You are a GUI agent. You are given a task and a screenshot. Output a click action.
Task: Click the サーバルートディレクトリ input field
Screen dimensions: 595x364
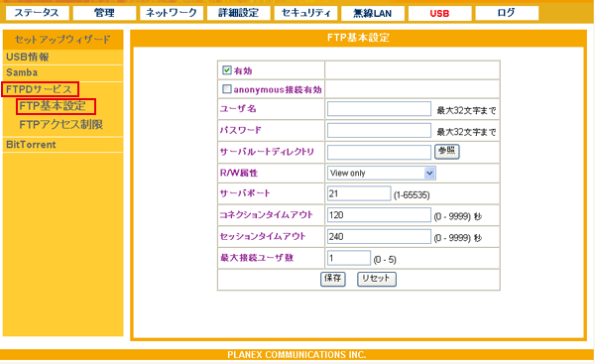pyautogui.click(x=379, y=152)
